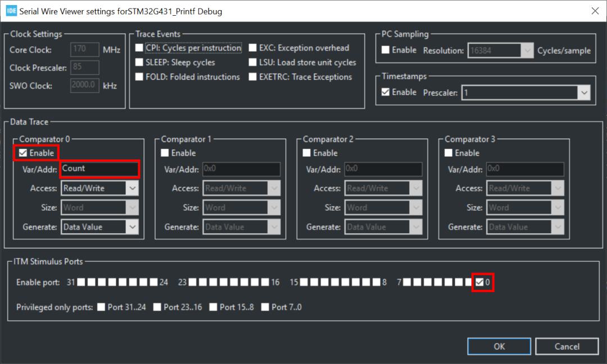Check privileged only Port 23..16
This screenshot has height=364, width=607.
click(157, 307)
